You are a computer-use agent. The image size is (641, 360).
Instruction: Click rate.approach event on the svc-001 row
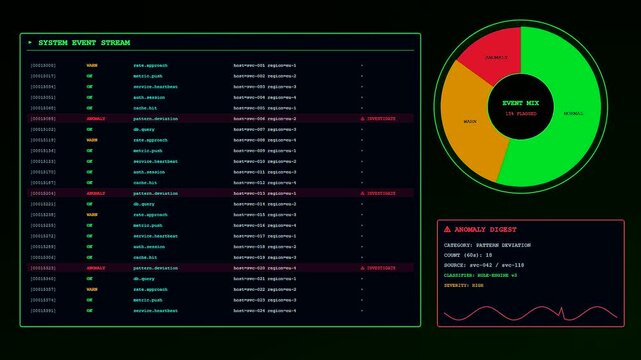click(x=150, y=65)
